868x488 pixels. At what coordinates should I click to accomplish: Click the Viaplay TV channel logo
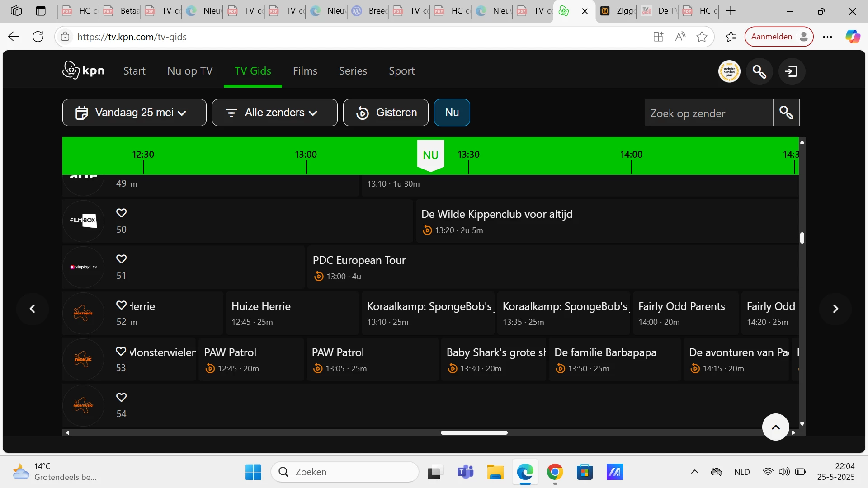coord(83,267)
